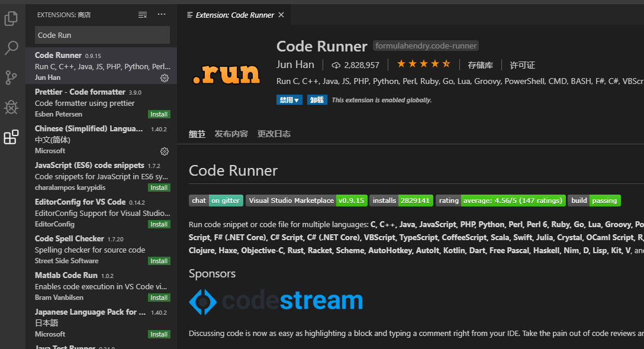Close the Extension: Code Runner tab
This screenshot has width=644, height=349.
(281, 15)
